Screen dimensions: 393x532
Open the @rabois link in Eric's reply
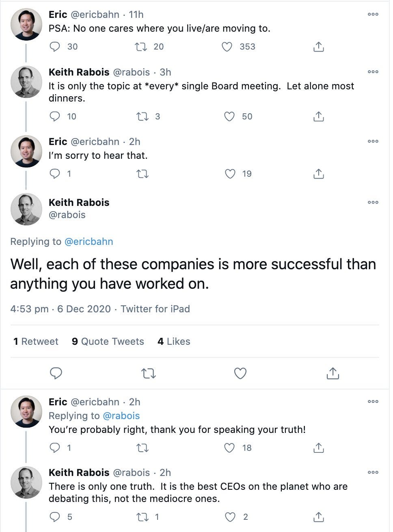[121, 416]
